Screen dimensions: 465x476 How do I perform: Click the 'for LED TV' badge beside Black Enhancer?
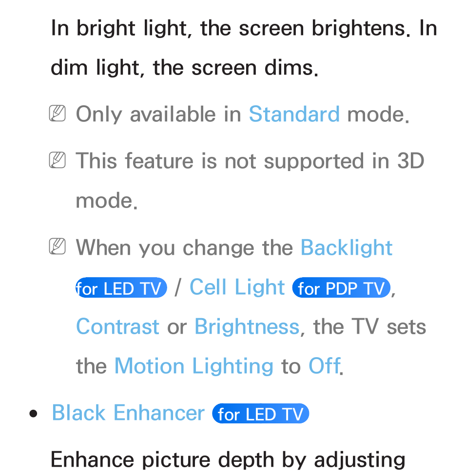pyautogui.click(x=261, y=414)
